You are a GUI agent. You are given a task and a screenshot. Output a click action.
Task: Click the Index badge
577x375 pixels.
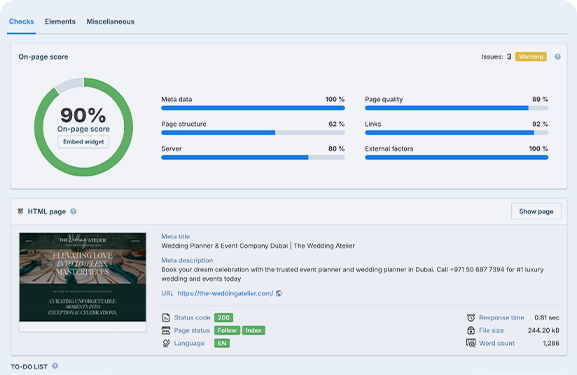coord(253,330)
